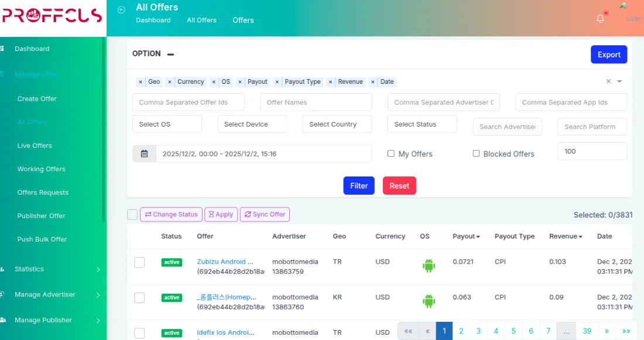Open the Select Country dropdown
The image size is (644, 340).
tap(337, 124)
